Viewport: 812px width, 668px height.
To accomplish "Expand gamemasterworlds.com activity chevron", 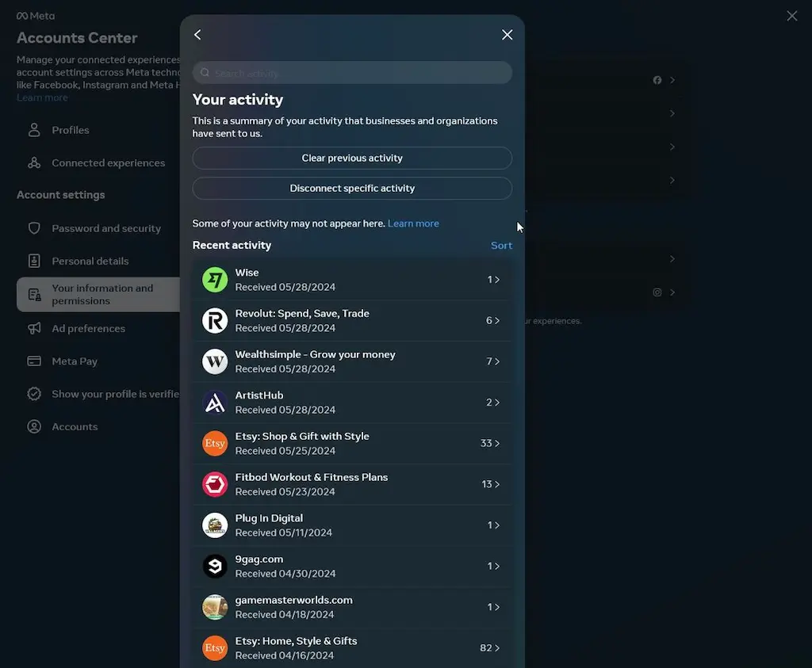I will click(497, 607).
